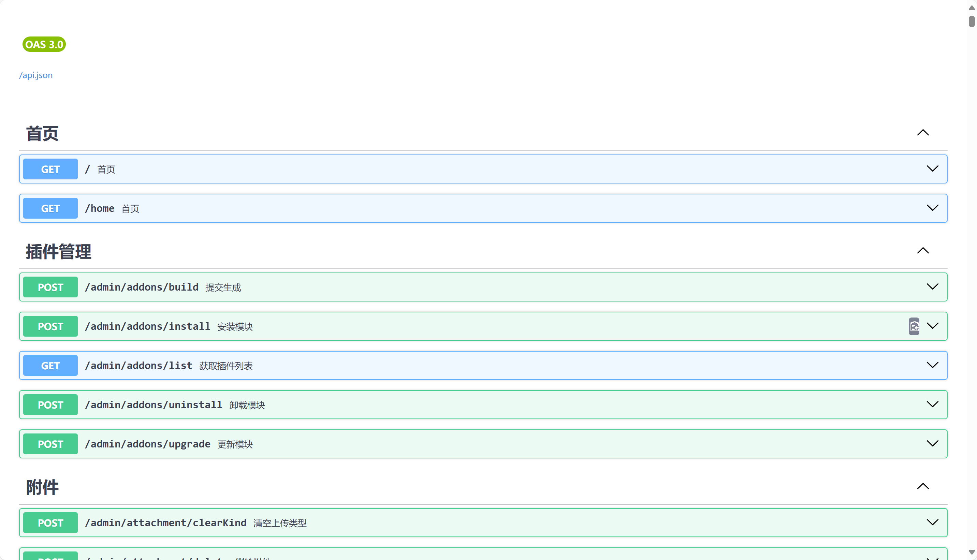
Task: Click the scrollbar up arrow
Action: (x=972, y=8)
